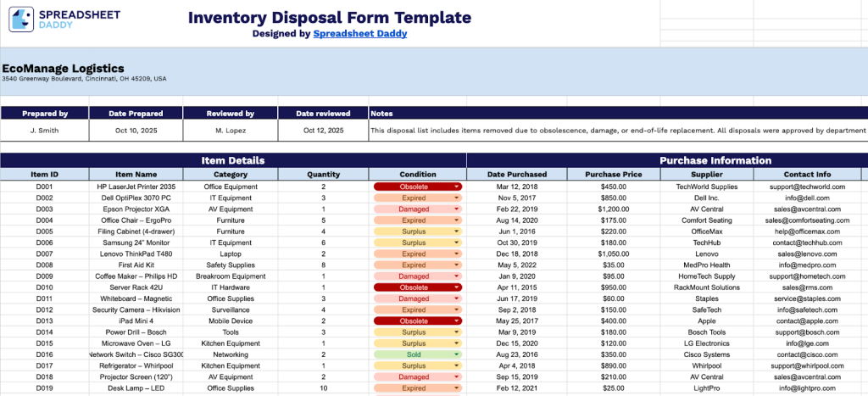Click the Inventory Disposal Form Template title
The width and height of the screenshot is (868, 396).
[329, 17]
